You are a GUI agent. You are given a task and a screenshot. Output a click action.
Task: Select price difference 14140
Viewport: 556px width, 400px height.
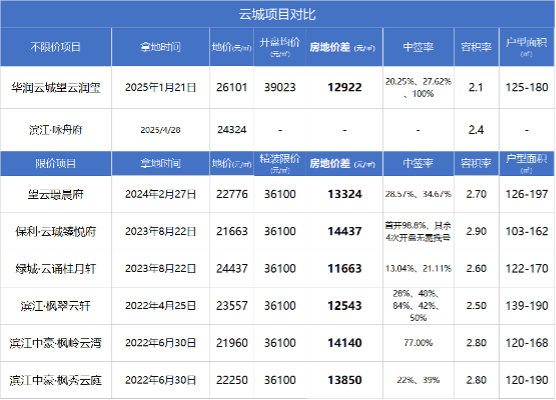coord(345,343)
